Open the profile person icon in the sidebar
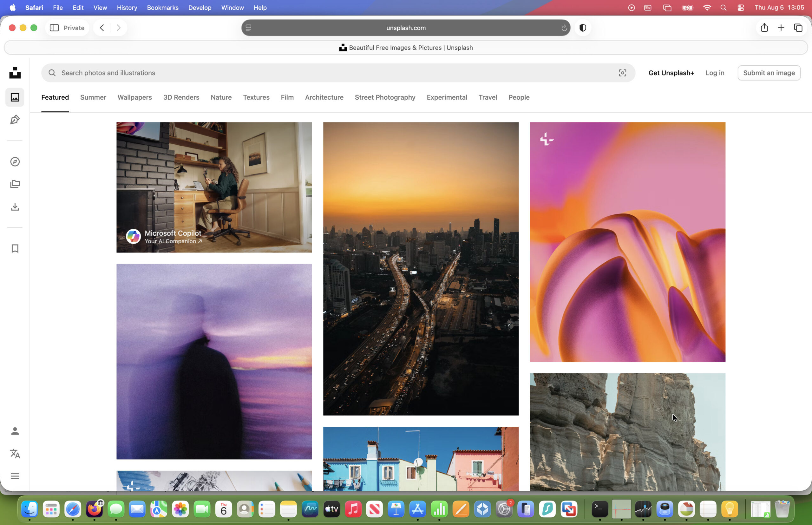812x525 pixels. tap(15, 431)
